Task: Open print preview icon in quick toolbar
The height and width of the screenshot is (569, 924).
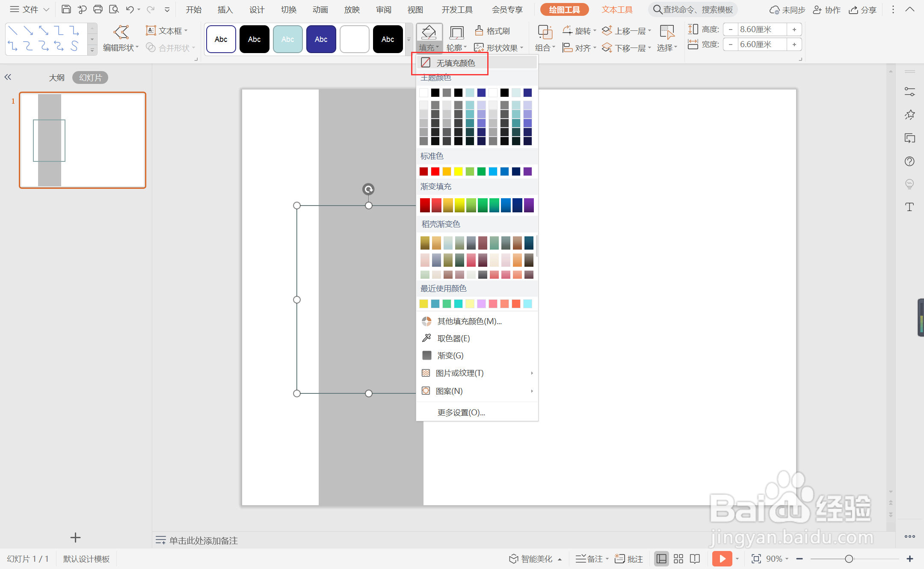Action: (114, 9)
